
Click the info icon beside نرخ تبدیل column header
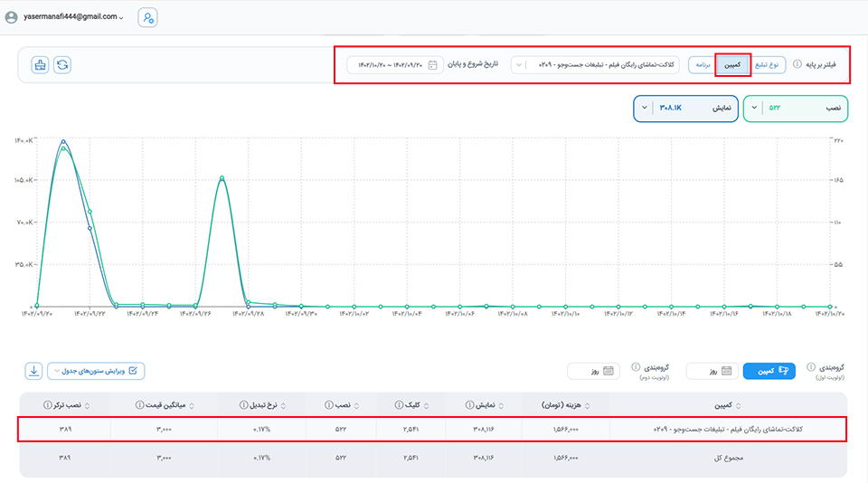pyautogui.click(x=241, y=404)
